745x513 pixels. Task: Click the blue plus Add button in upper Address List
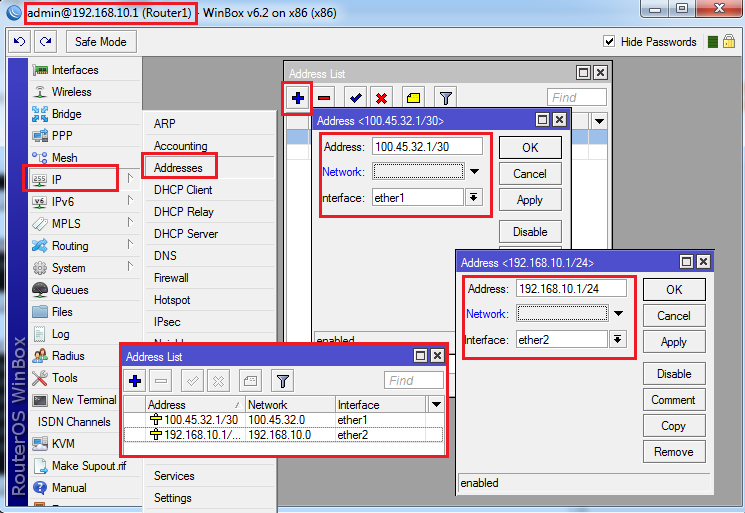(298, 98)
